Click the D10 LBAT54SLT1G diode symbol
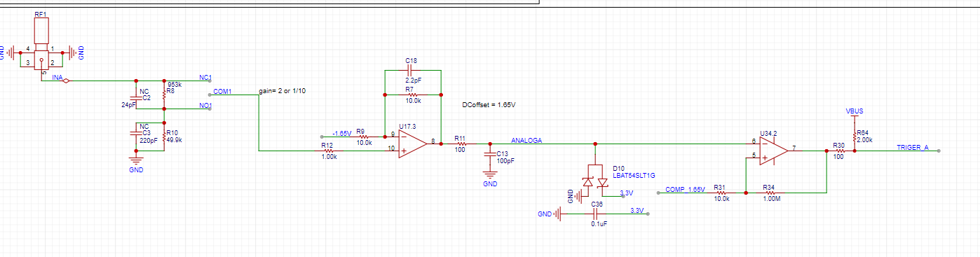 click(x=595, y=179)
